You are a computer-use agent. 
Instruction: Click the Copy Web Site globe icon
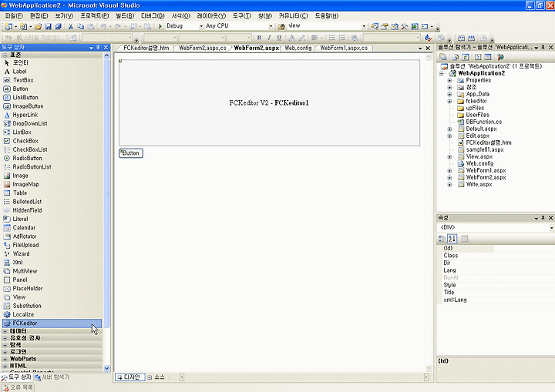tap(500, 57)
